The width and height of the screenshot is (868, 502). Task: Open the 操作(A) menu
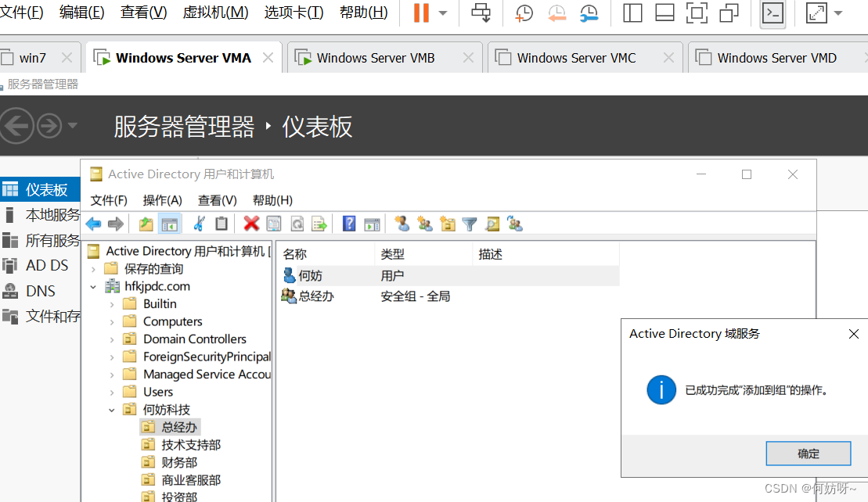click(162, 200)
